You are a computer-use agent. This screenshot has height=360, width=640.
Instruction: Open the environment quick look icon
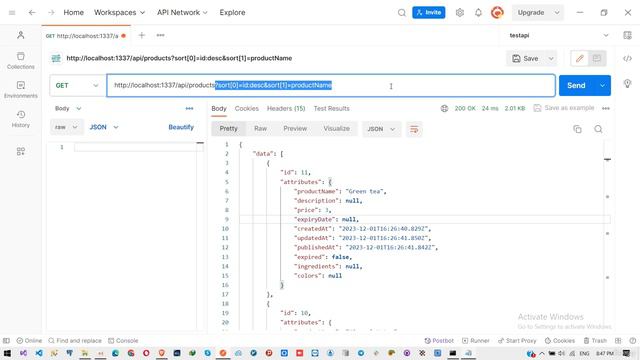point(627,36)
